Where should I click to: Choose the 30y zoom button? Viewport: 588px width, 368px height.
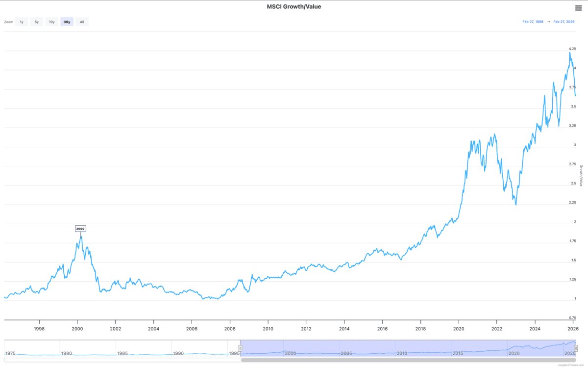click(x=67, y=22)
